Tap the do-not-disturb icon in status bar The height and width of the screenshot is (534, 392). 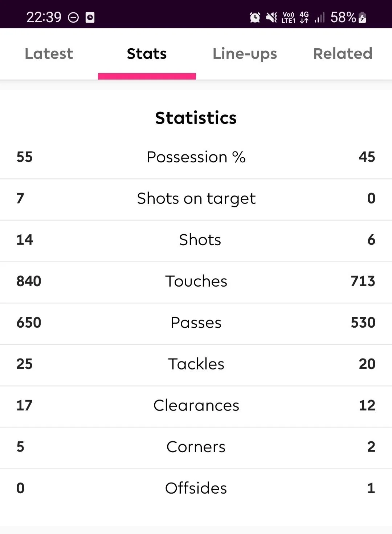coord(73,17)
